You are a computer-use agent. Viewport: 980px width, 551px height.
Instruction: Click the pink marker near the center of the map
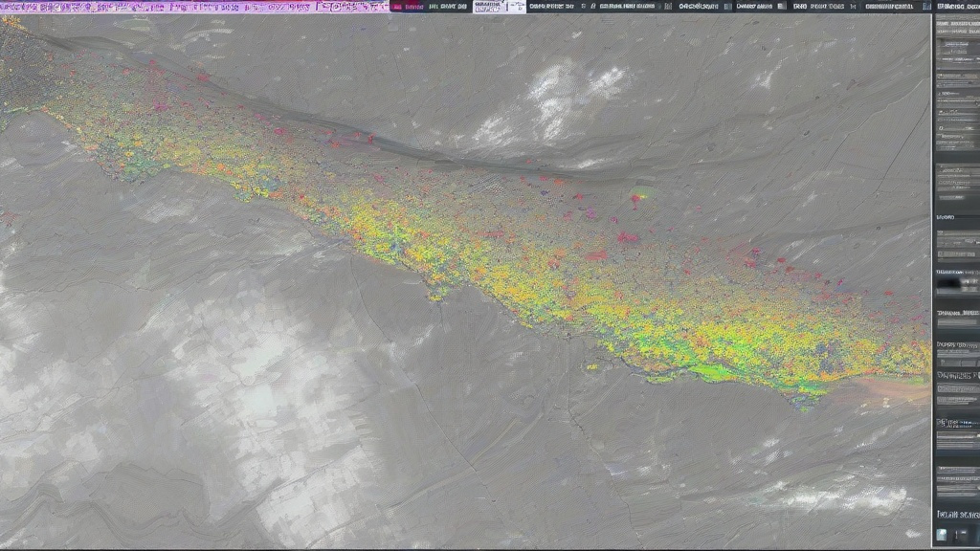coord(626,237)
